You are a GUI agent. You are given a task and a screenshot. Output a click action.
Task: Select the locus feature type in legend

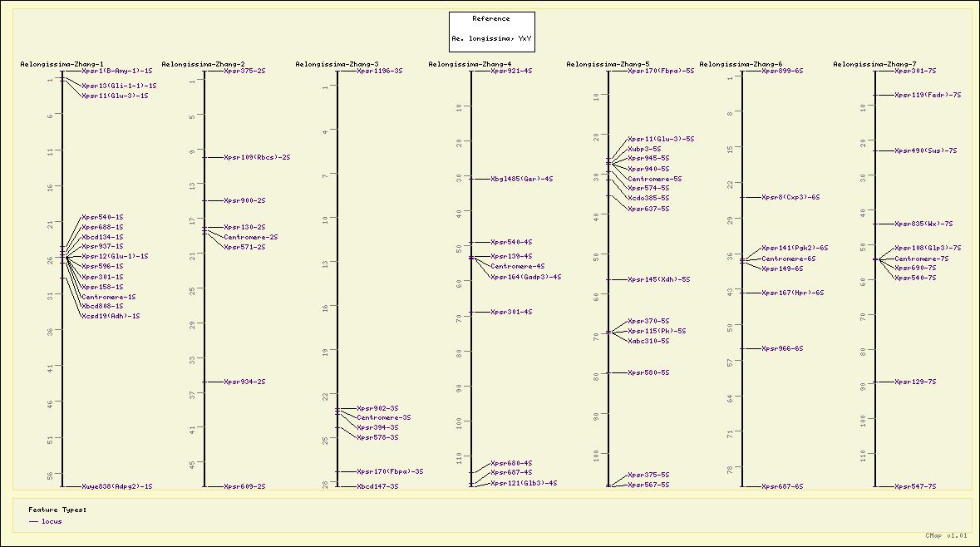click(52, 521)
